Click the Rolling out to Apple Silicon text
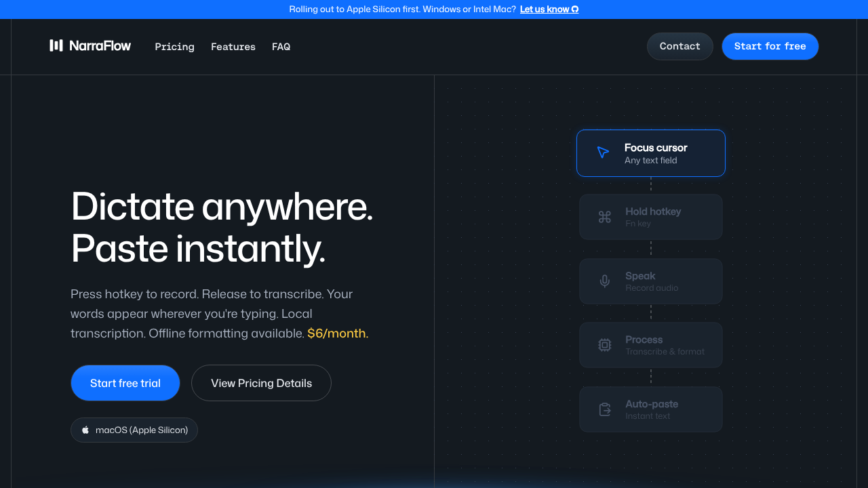868x488 pixels. [403, 9]
